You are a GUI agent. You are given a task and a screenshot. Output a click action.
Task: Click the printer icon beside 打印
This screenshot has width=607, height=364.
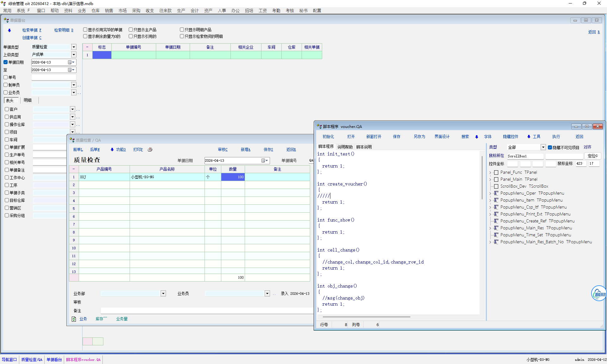150,149
